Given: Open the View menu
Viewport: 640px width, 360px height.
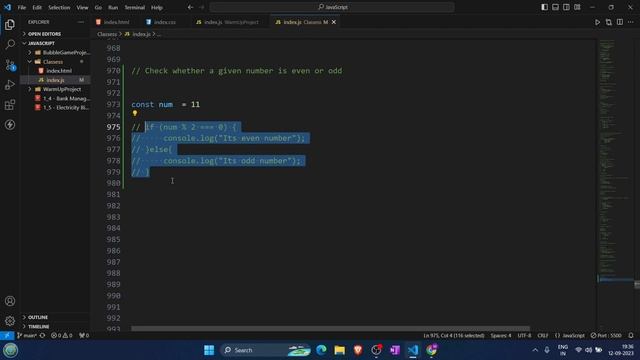Looking at the screenshot, I should (82, 7).
